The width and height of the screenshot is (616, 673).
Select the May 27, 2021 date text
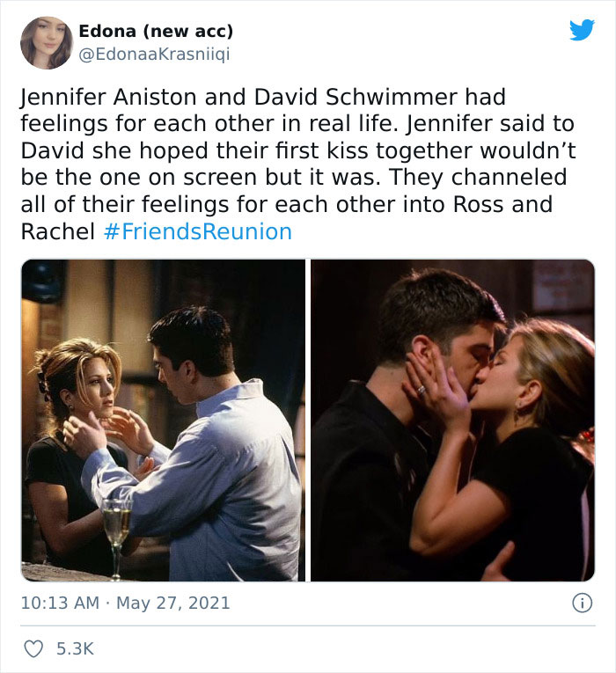tap(173, 603)
